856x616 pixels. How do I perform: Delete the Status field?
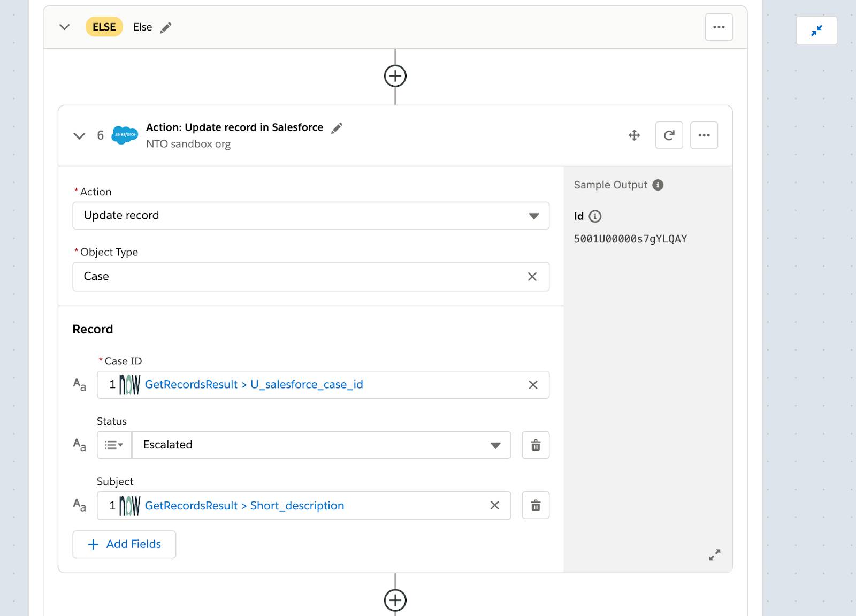[x=536, y=445]
